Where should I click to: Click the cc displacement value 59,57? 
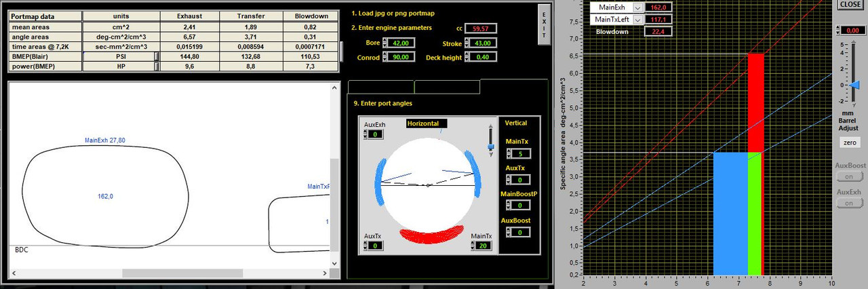pyautogui.click(x=482, y=28)
